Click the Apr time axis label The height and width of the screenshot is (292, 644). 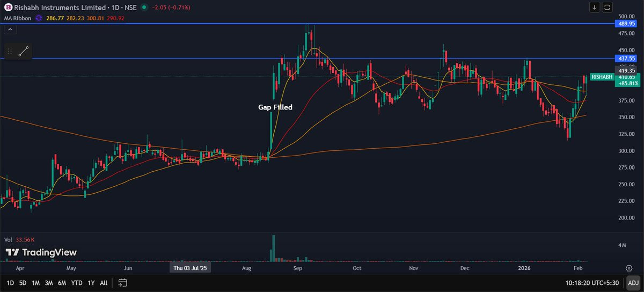[x=20, y=267]
